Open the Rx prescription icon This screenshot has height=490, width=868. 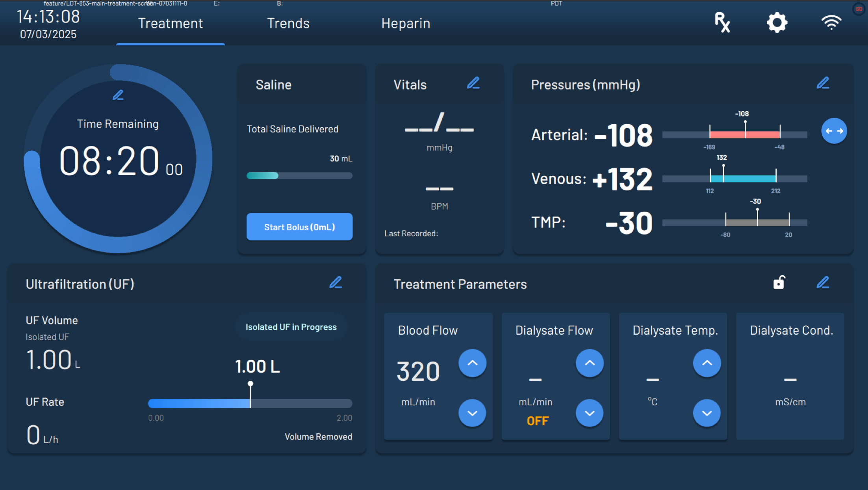(722, 22)
